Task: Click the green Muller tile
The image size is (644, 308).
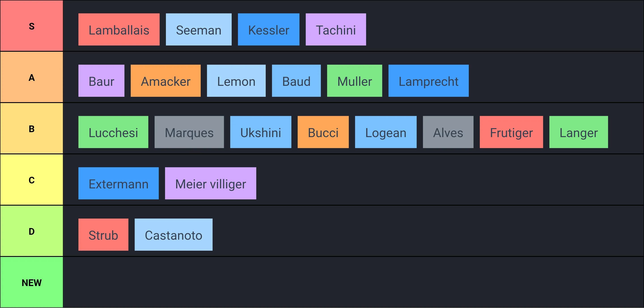Action: [x=354, y=81]
